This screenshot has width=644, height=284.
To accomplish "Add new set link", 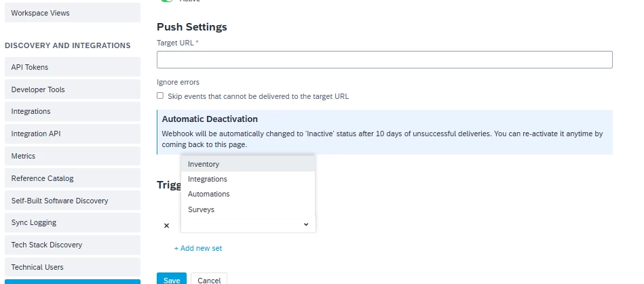I will coord(198,248).
